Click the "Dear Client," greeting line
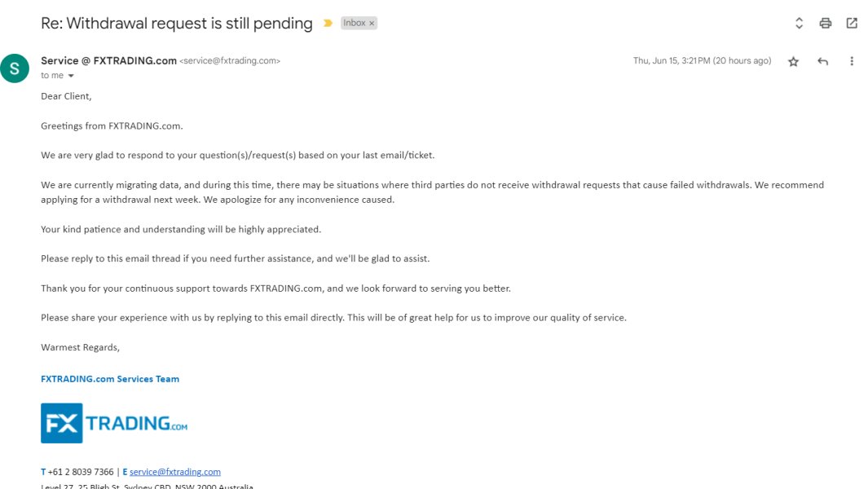 pos(66,96)
